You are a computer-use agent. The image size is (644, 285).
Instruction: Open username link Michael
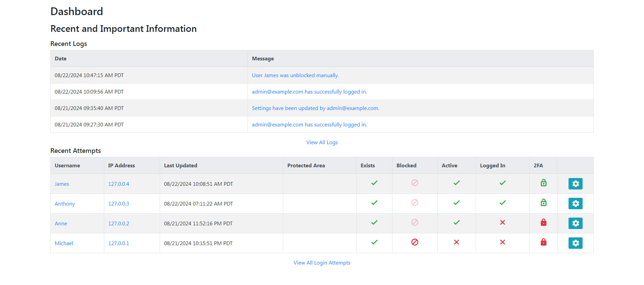click(x=64, y=243)
